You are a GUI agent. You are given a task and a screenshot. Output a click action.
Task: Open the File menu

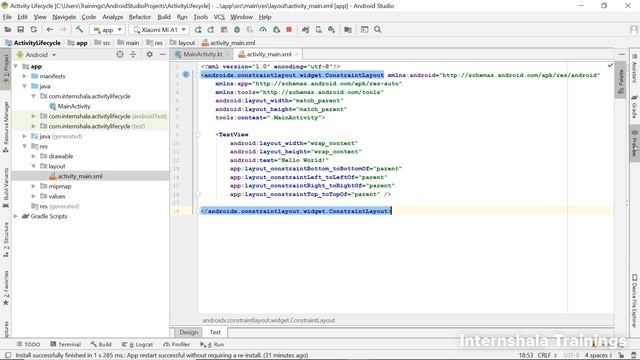tap(7, 17)
